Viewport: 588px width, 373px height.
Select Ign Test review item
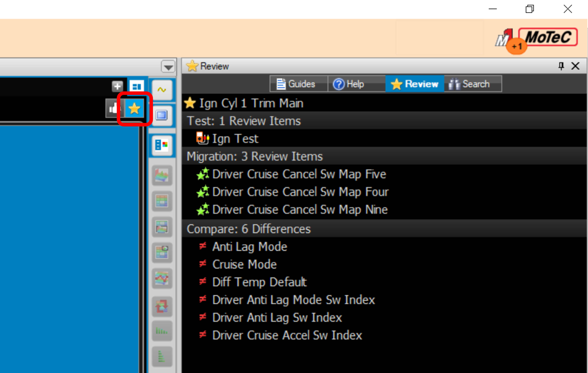point(235,139)
